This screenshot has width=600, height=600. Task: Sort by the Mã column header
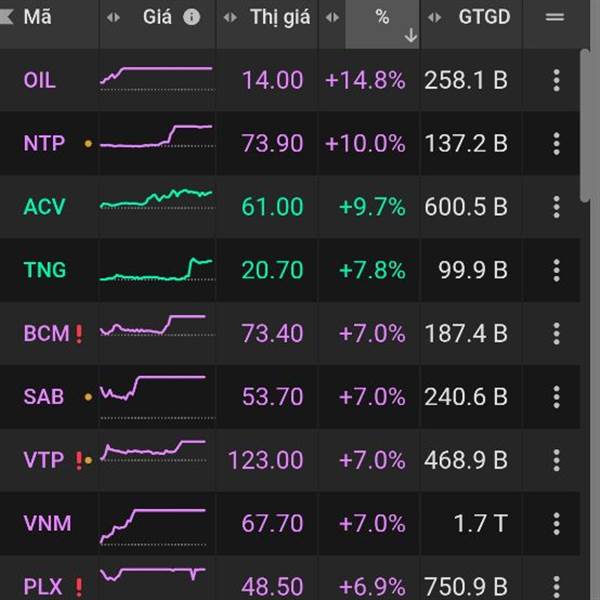pos(38,17)
